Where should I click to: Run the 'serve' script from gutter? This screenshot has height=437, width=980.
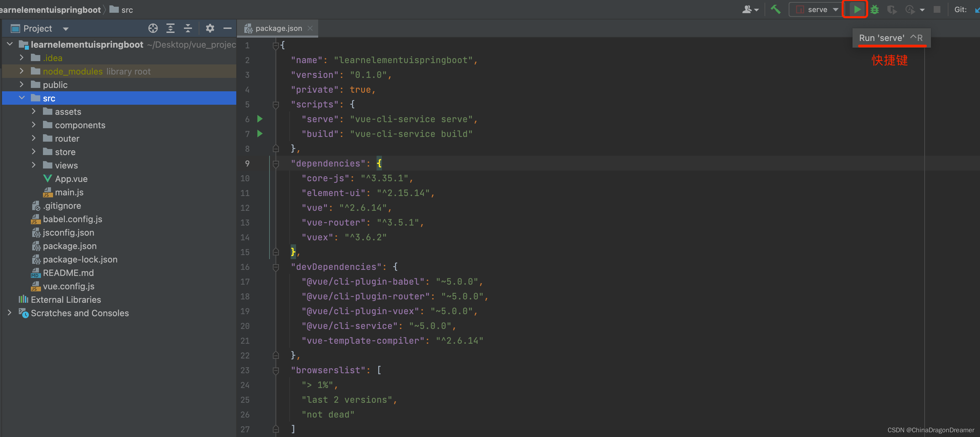(260, 119)
